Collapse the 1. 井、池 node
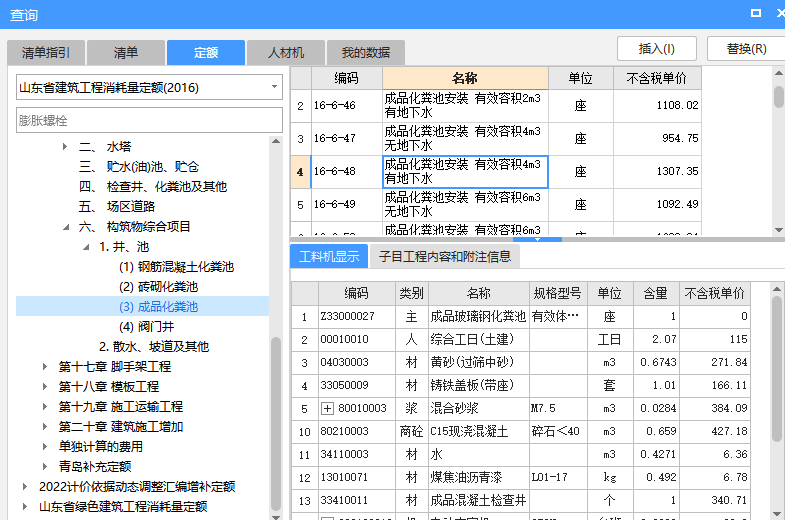The image size is (785, 520). [x=86, y=247]
